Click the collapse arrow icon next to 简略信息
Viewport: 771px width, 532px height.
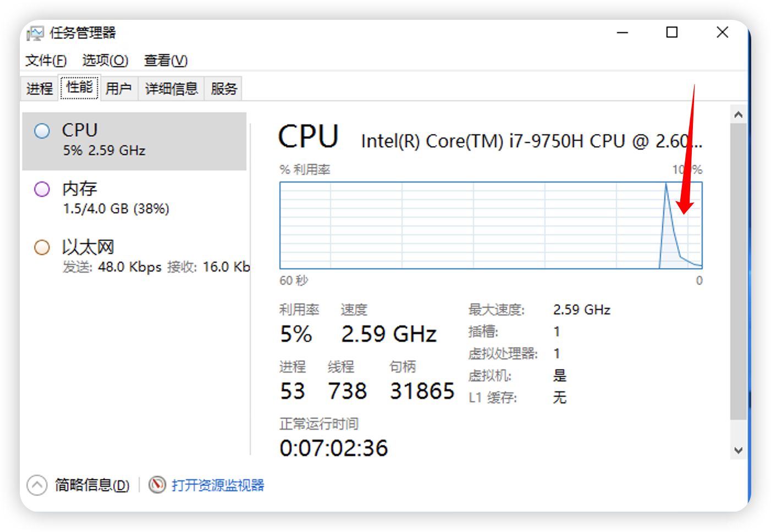point(37,485)
